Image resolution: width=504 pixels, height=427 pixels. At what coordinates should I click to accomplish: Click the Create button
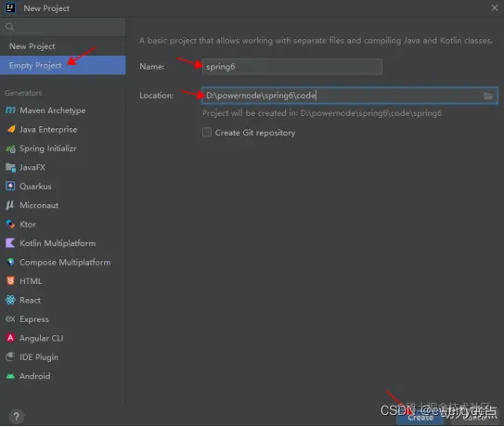(420, 418)
